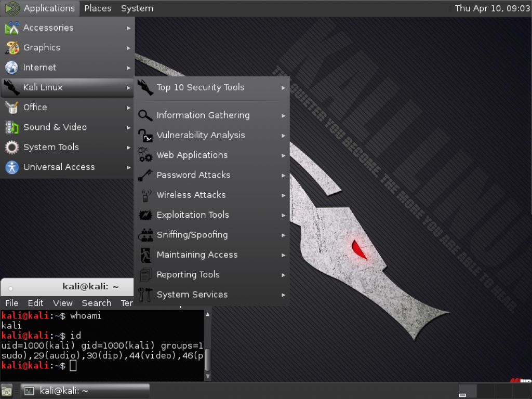Expand the Top 10 Security Tools submenu
The image size is (532, 399).
click(x=284, y=88)
